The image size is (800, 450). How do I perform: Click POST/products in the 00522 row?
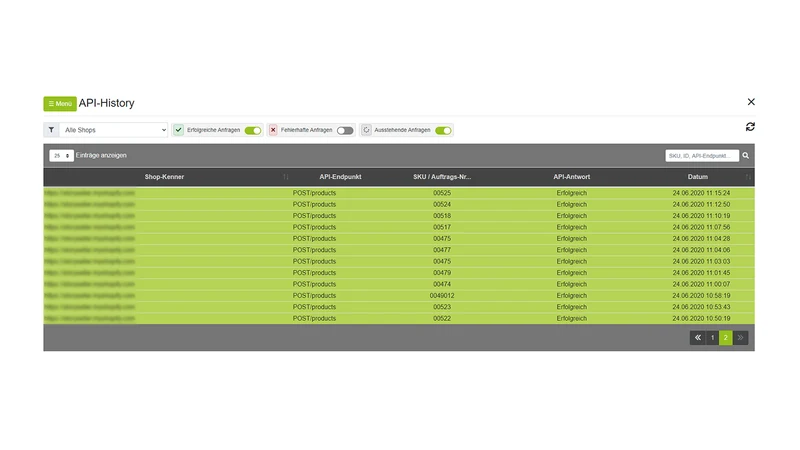(x=314, y=318)
